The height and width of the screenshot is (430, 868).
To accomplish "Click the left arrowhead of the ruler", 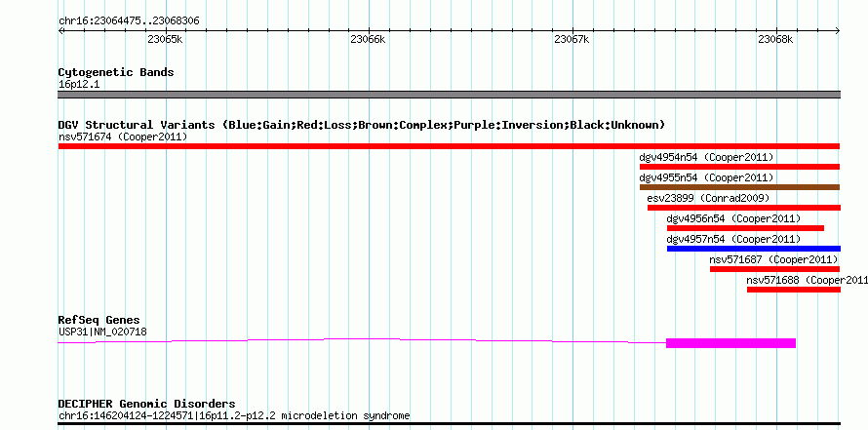I will [60, 31].
